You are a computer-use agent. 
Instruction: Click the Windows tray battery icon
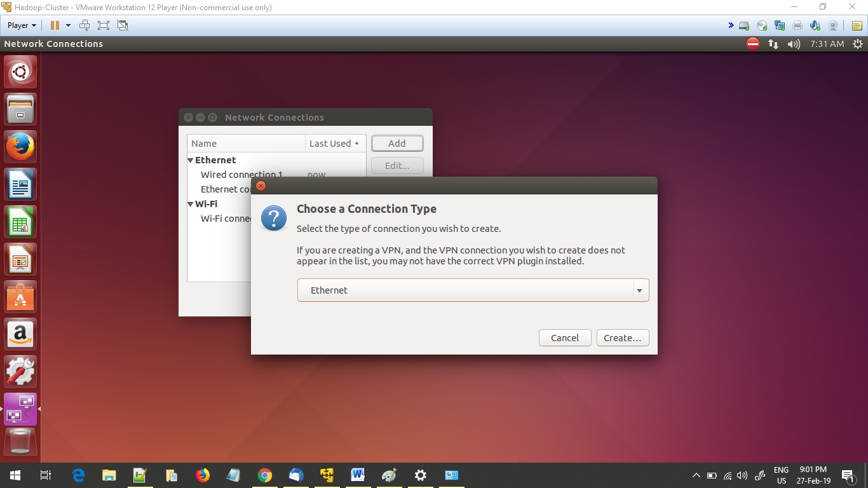[712, 475]
